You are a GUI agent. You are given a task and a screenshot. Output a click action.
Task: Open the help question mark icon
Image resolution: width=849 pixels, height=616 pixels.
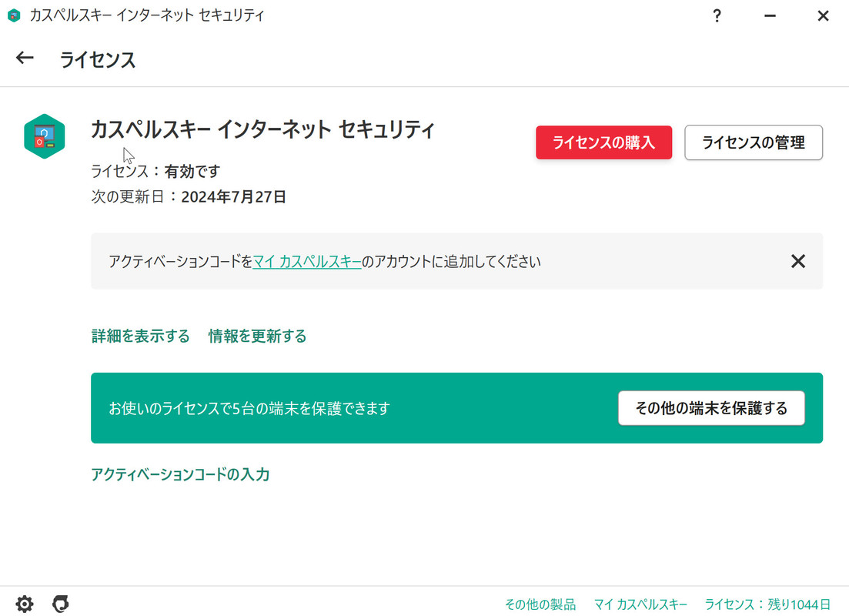pos(717,15)
